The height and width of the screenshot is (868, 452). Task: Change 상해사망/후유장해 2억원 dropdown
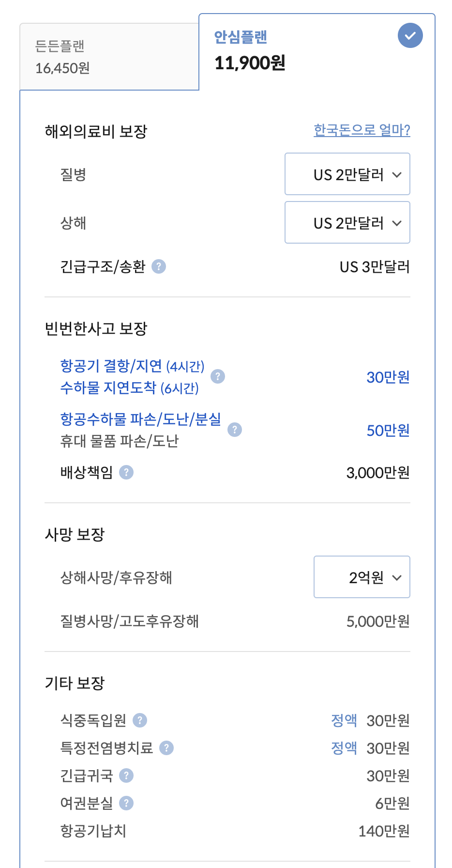point(362,577)
